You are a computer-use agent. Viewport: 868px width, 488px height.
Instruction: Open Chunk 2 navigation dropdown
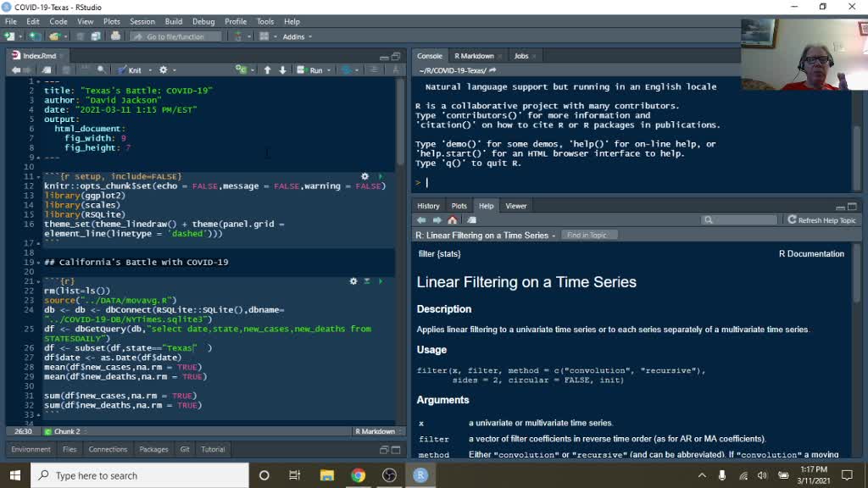(x=65, y=431)
